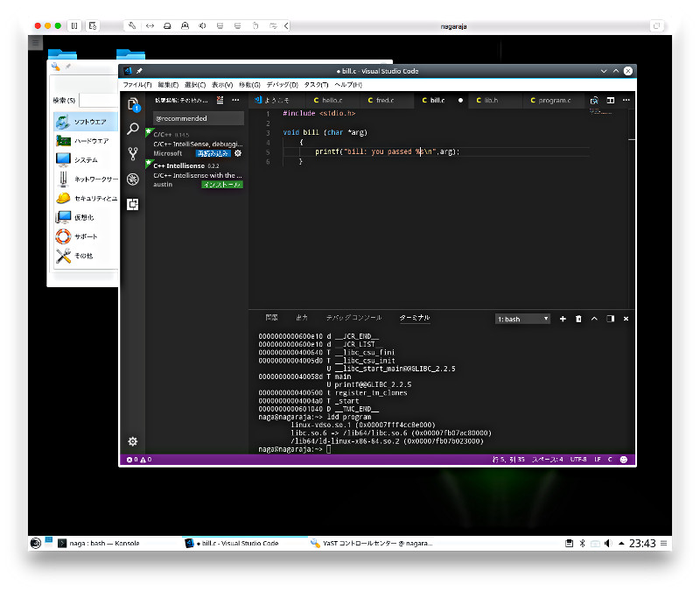This screenshot has height=591, width=700.
Task: Open the Debug view in activity bar
Action: click(133, 179)
